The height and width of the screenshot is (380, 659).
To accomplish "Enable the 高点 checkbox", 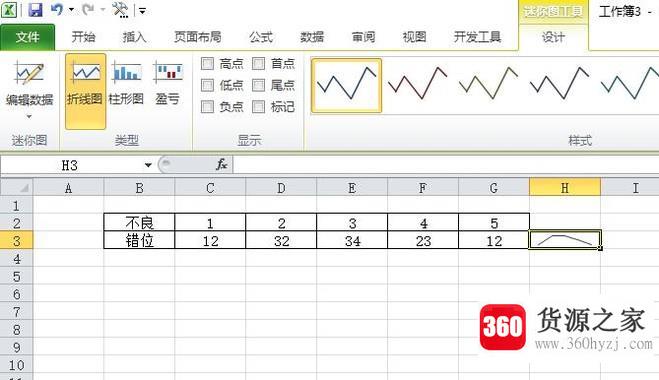I will (x=208, y=64).
